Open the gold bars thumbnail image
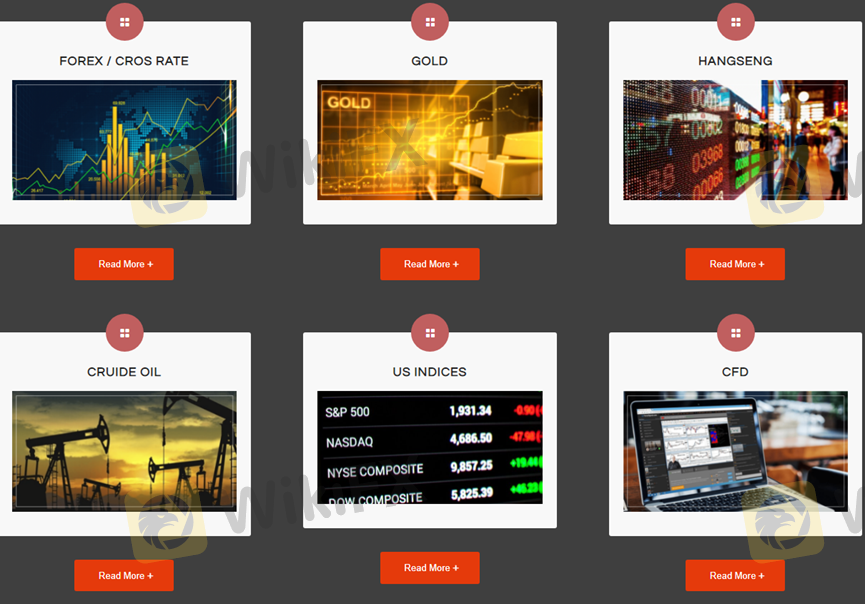 click(430, 140)
